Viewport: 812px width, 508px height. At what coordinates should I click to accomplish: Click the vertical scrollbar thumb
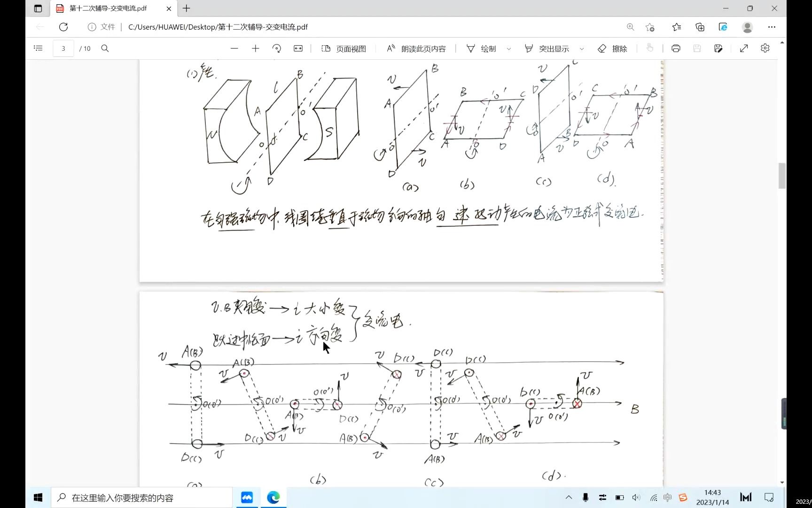pyautogui.click(x=782, y=175)
